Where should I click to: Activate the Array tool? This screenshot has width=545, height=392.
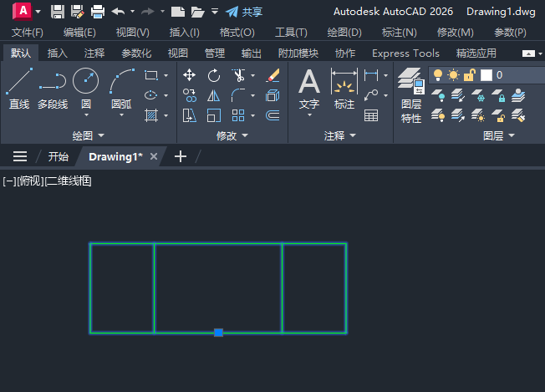point(238,115)
